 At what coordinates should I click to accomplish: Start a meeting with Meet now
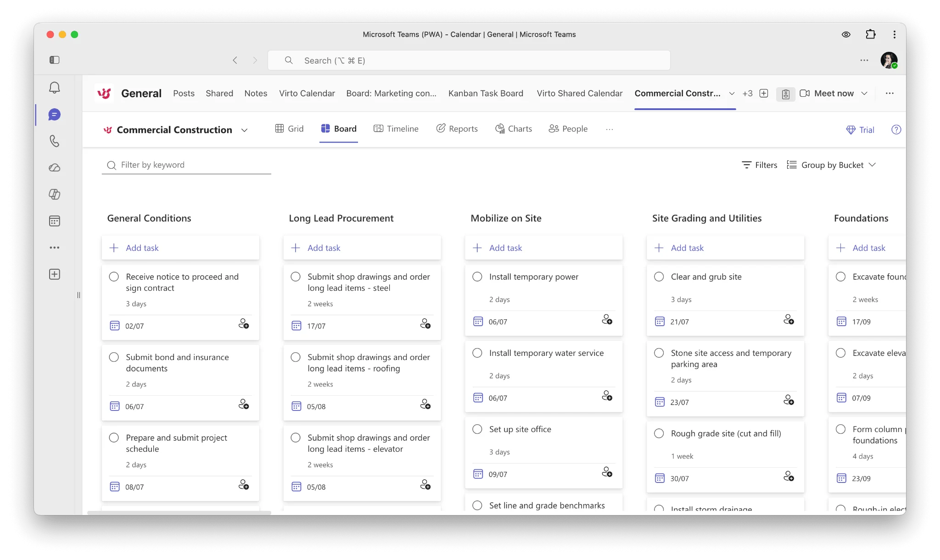coord(826,94)
